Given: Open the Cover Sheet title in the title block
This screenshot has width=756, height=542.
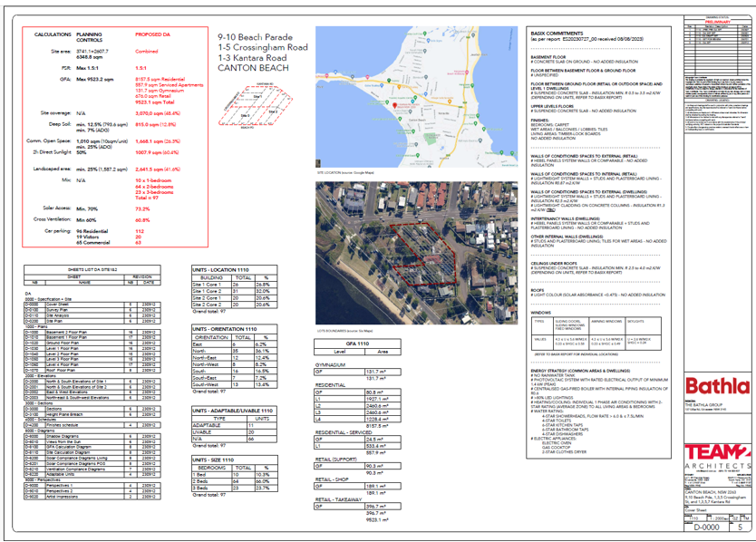Looking at the screenshot, I should (696, 509).
